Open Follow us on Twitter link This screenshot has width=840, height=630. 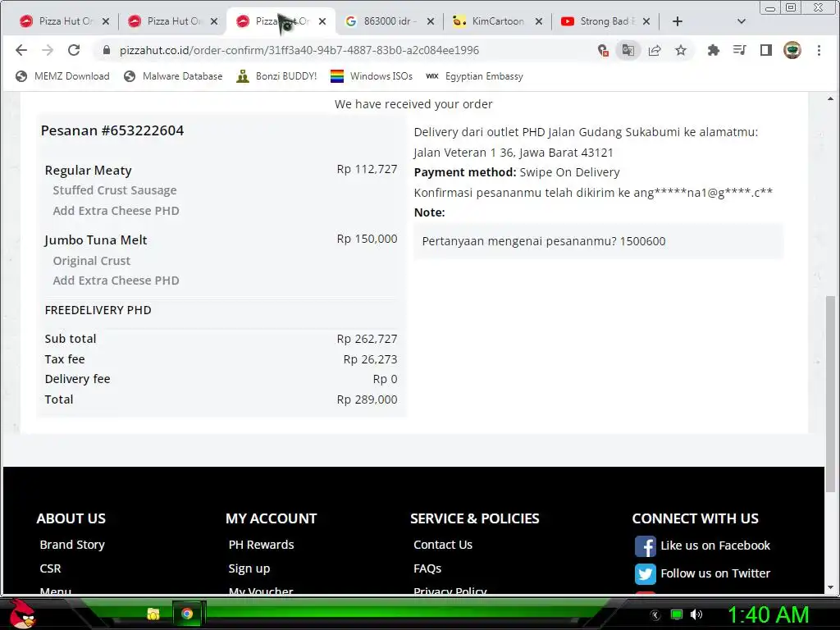[715, 573]
